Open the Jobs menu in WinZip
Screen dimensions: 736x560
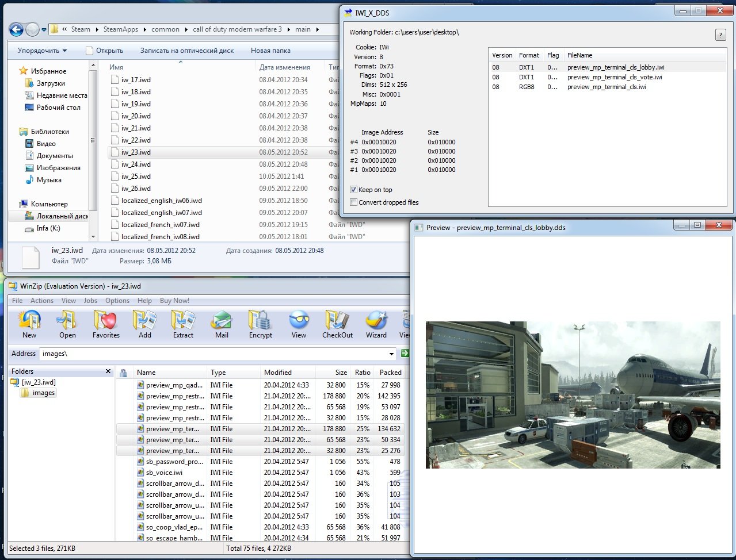coord(90,301)
